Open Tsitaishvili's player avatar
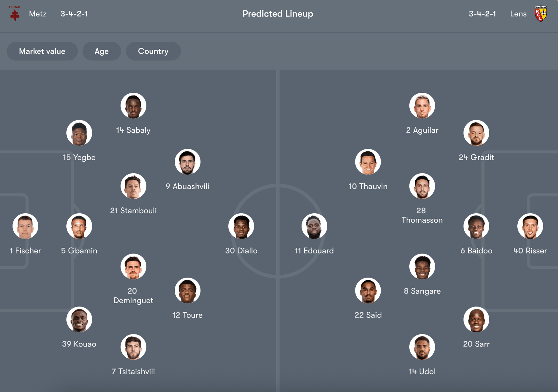This screenshot has height=392, width=558. tap(133, 347)
